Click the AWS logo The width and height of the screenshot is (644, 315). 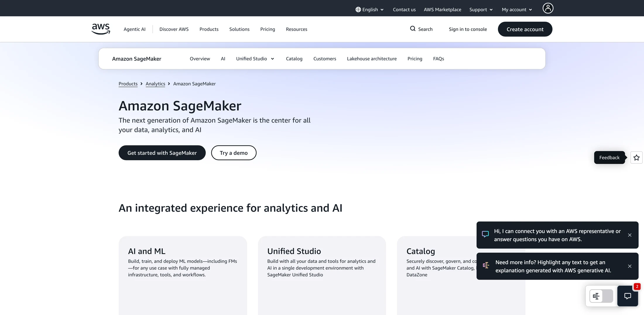pos(101,29)
